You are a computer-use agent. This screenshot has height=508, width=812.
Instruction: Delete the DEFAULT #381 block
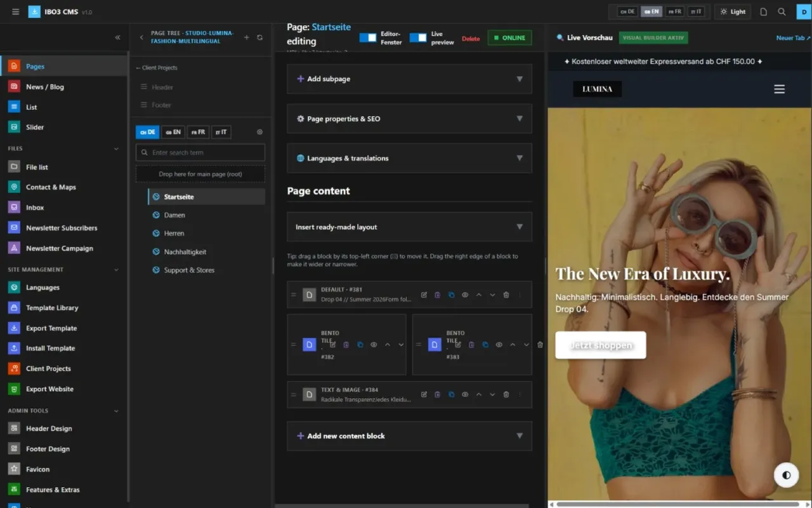(506, 295)
